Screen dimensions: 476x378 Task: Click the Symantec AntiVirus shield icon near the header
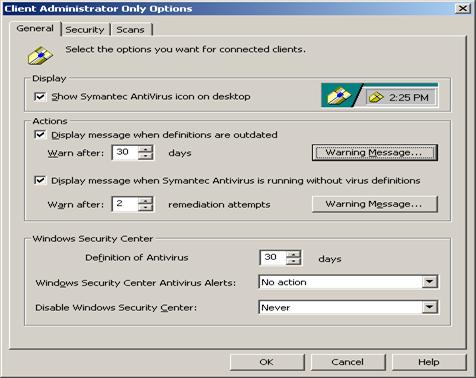(x=40, y=55)
